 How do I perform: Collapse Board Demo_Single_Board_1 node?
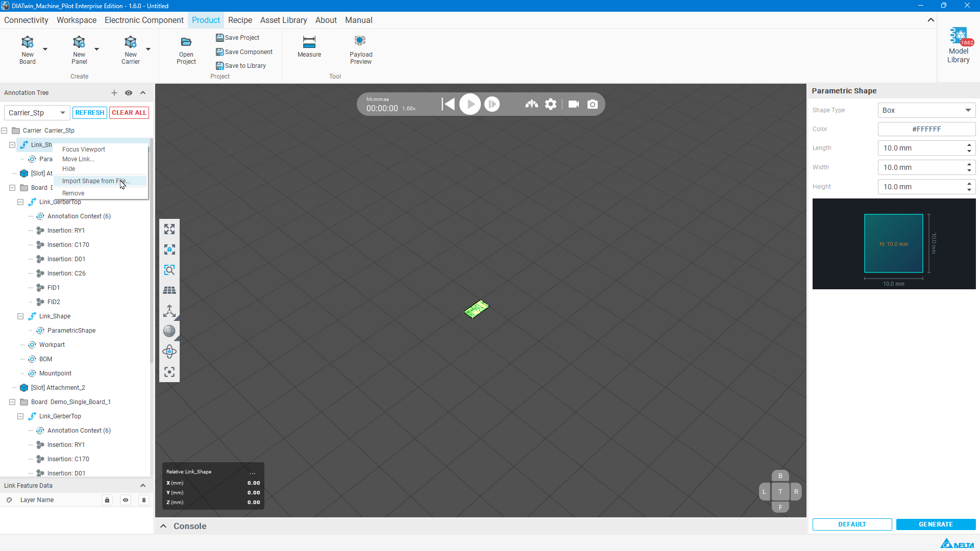point(12,402)
